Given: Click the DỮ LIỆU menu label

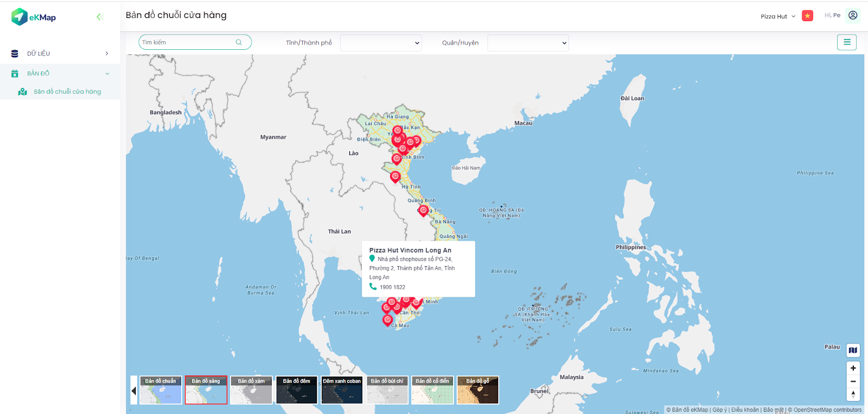Looking at the screenshot, I should coord(39,54).
